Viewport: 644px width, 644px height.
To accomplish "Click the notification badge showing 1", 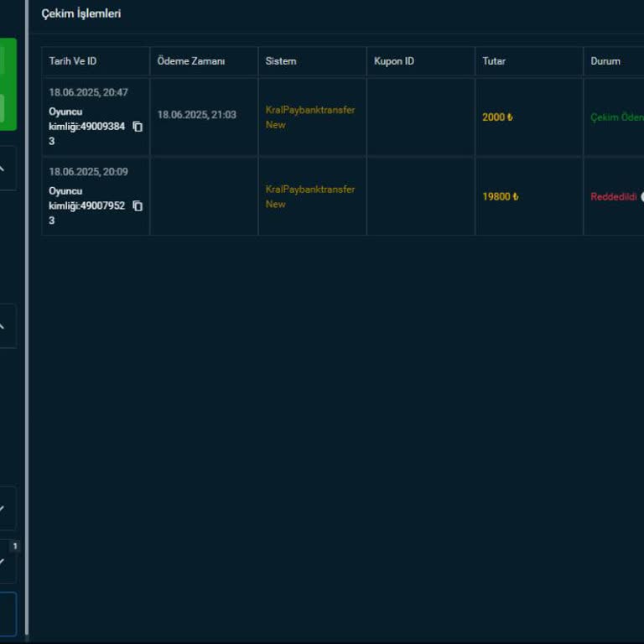I will click(14, 547).
